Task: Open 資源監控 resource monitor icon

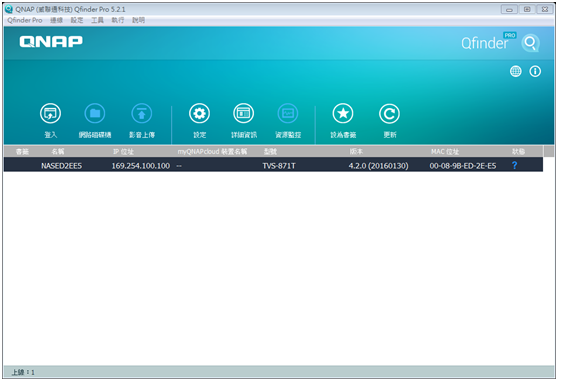Action: pos(288,114)
